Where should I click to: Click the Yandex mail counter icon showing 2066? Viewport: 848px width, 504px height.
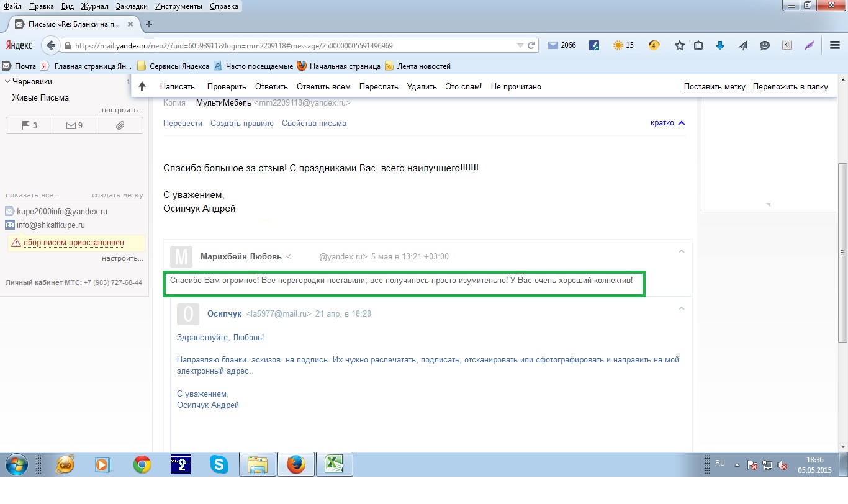pos(561,45)
